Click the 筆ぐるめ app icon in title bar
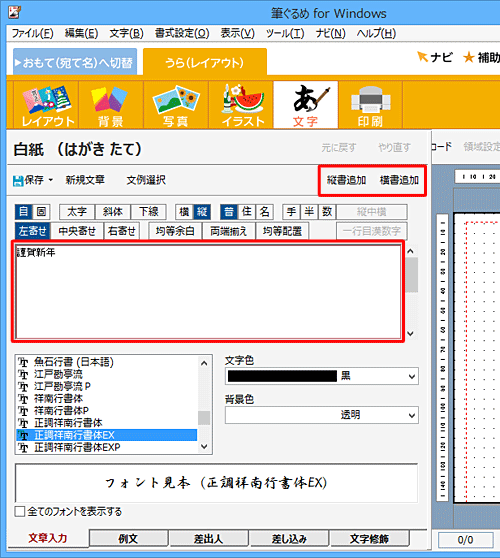Screen dimensions: 500x558 (x=14, y=12)
